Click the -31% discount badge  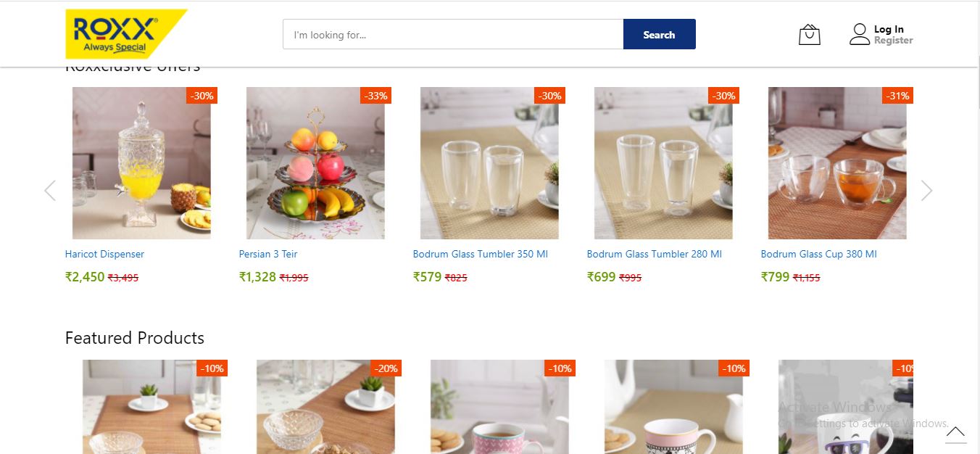click(897, 96)
